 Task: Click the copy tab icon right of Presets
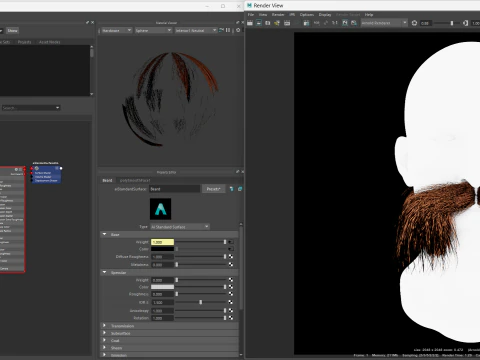coord(240,189)
